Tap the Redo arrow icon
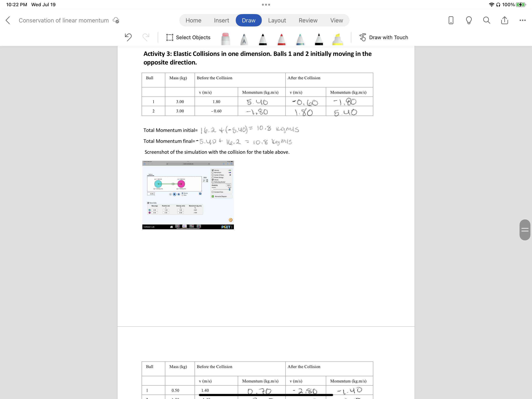532x399 pixels. point(146,37)
